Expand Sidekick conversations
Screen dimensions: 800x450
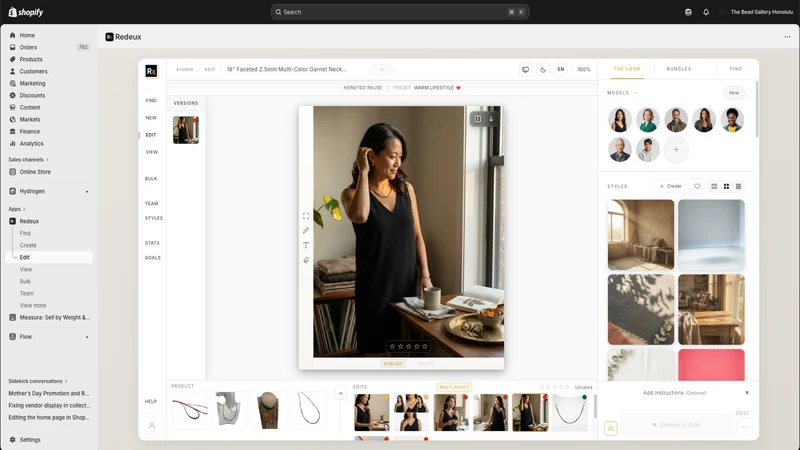coord(38,381)
